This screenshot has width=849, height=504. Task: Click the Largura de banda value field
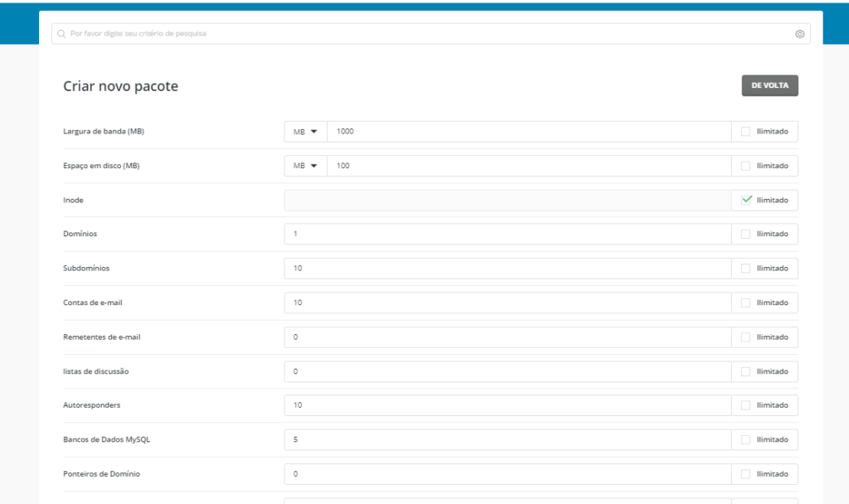point(529,132)
